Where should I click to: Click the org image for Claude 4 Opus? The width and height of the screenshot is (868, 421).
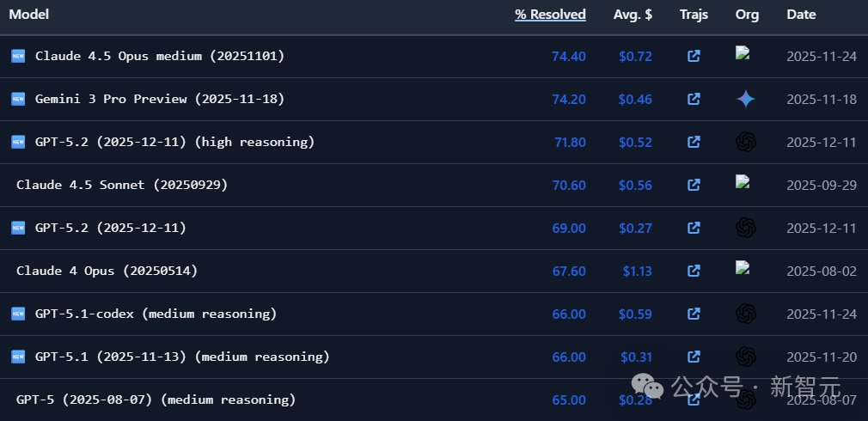pos(743,267)
